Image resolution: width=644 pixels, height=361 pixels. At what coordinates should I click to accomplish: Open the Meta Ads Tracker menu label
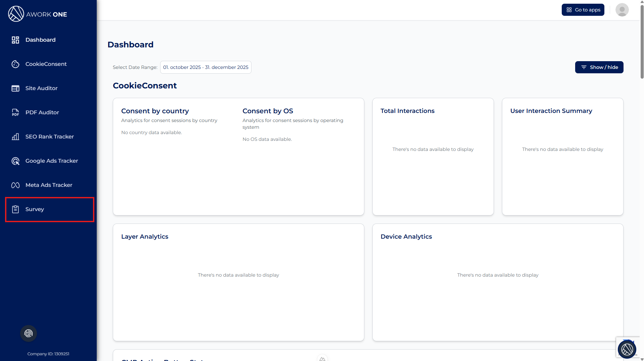coord(49,185)
